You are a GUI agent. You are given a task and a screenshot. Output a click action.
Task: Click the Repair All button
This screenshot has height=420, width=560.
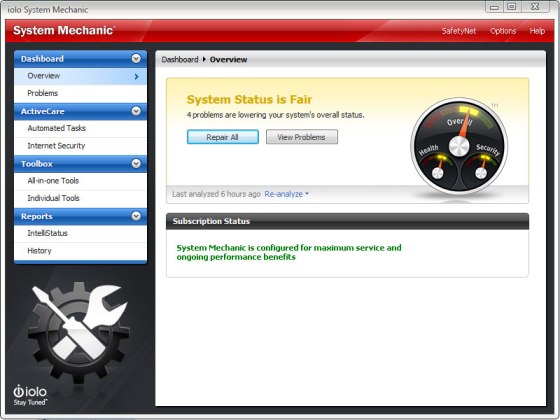(x=223, y=137)
